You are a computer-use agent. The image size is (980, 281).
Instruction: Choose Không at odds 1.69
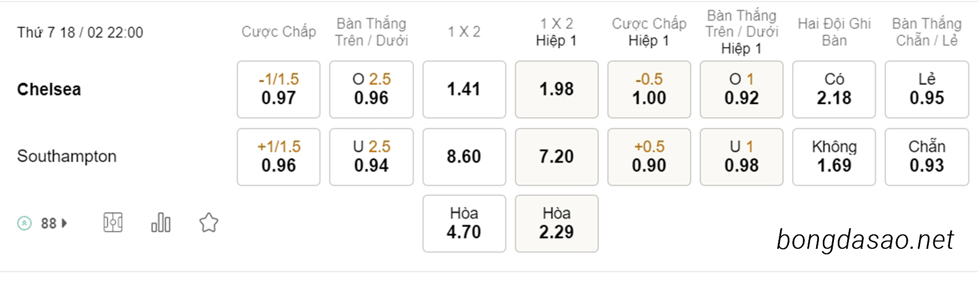[x=834, y=157]
